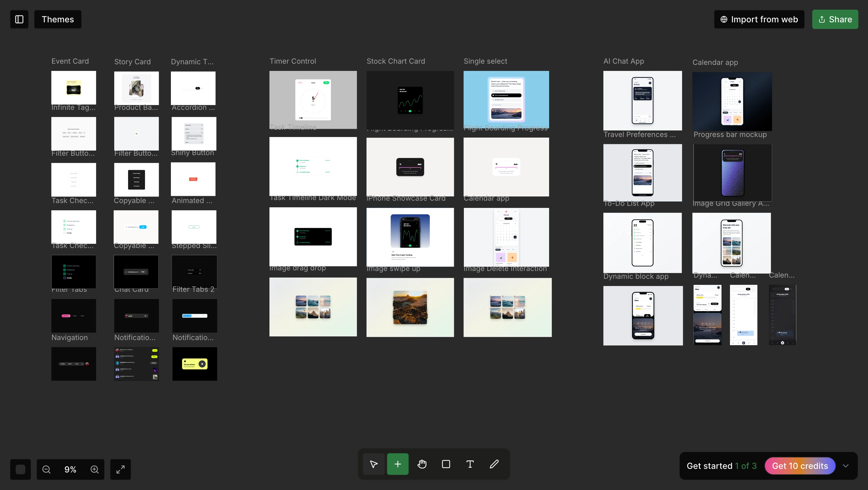Click the canvas preview square icon
The height and width of the screenshot is (490, 868).
click(x=20, y=469)
